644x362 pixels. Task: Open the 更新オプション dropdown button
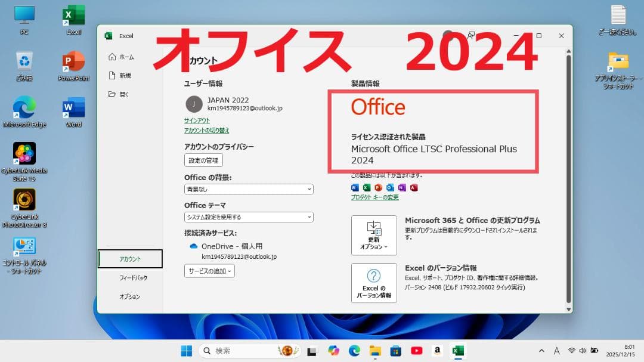374,236
